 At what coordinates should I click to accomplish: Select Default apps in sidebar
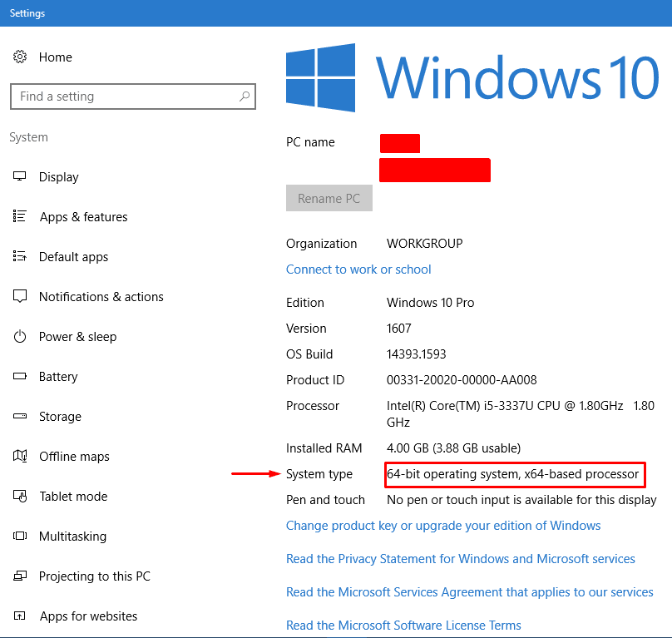(x=73, y=257)
